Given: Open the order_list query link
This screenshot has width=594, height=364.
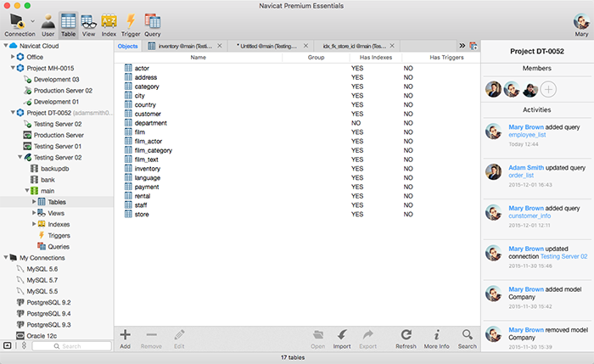Looking at the screenshot, I should click(x=521, y=176).
